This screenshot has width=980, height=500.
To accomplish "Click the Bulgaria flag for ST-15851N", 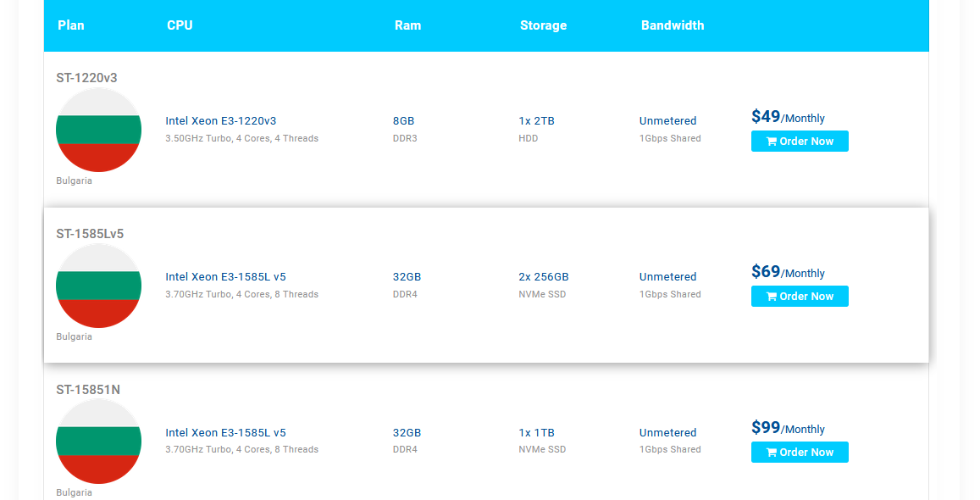I will (98, 442).
